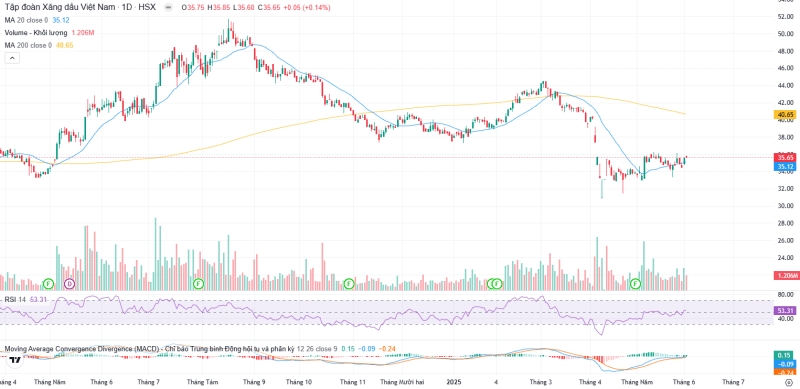
Task: Click the 50.00 price scale value
Action: point(785,34)
